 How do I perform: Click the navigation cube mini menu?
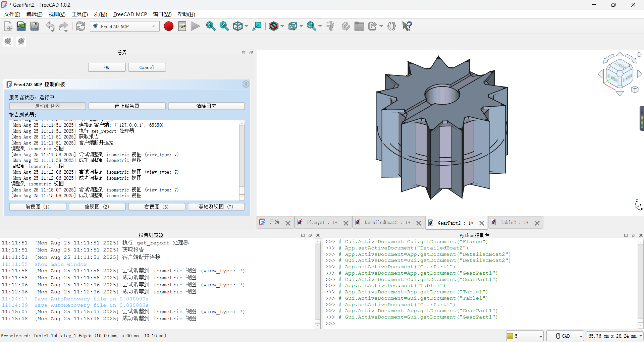pyautogui.click(x=635, y=90)
